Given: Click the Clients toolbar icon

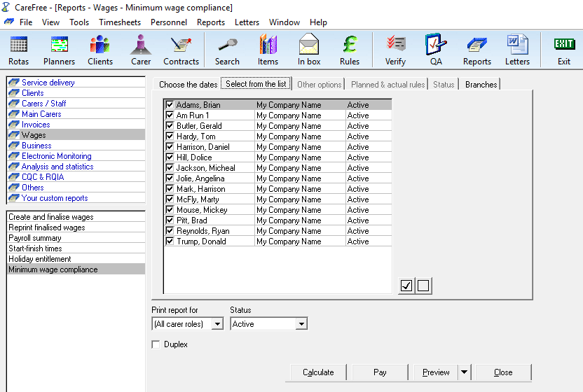Looking at the screenshot, I should [x=100, y=49].
